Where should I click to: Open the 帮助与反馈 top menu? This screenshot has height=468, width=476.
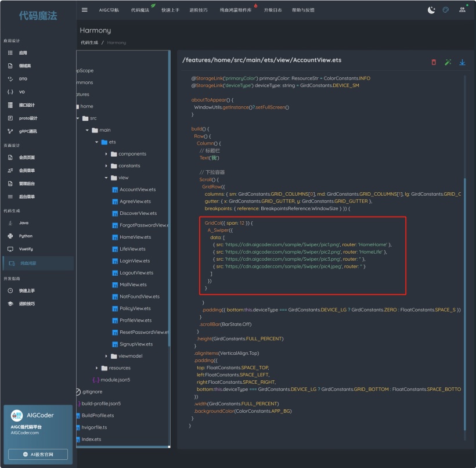[x=303, y=10]
